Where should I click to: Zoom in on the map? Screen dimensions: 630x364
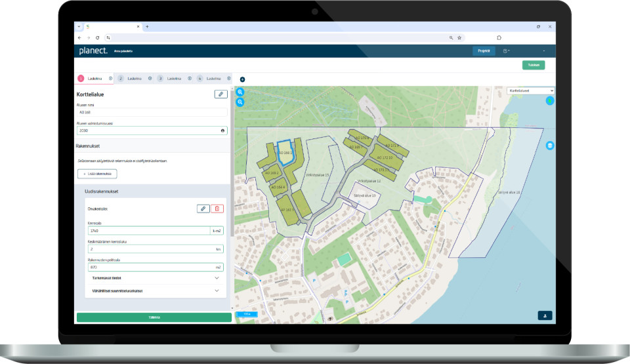coord(240,92)
